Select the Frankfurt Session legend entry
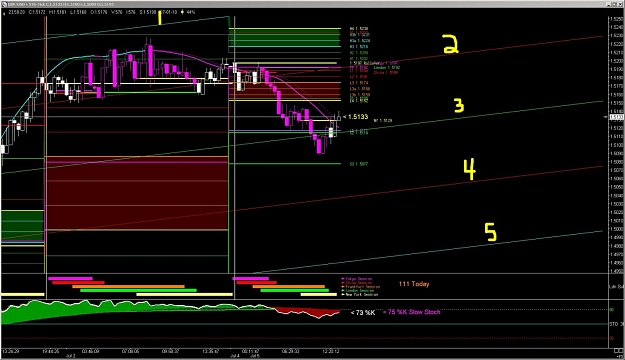This screenshot has height=360, width=625. coord(361,287)
